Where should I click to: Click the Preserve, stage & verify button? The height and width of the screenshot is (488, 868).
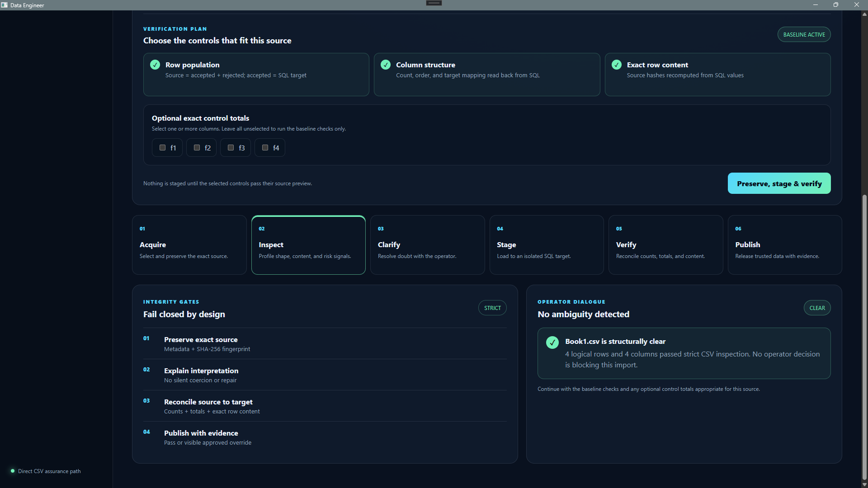pyautogui.click(x=779, y=183)
